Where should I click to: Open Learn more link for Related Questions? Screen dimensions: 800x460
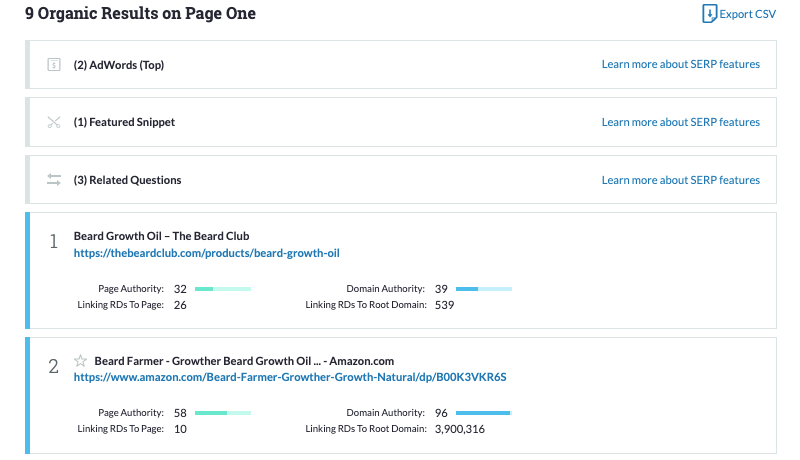[x=680, y=181]
